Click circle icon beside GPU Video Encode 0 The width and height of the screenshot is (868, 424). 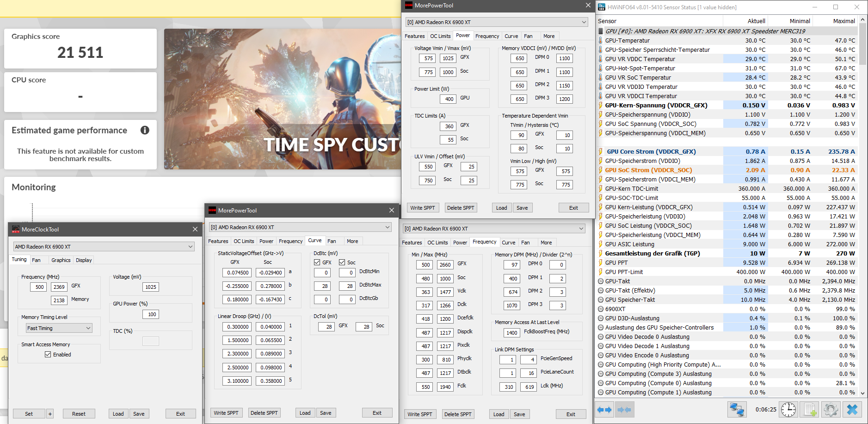tap(601, 355)
